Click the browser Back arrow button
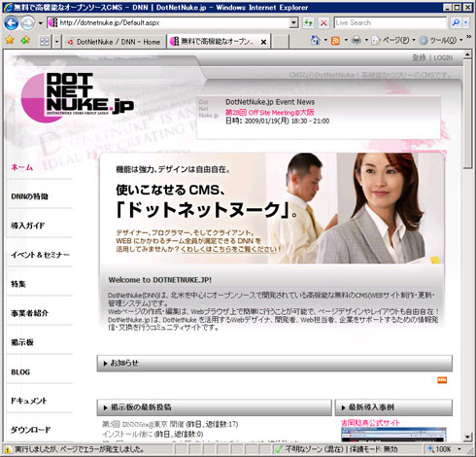Image resolution: width=476 pixels, height=457 pixels. coord(12,23)
